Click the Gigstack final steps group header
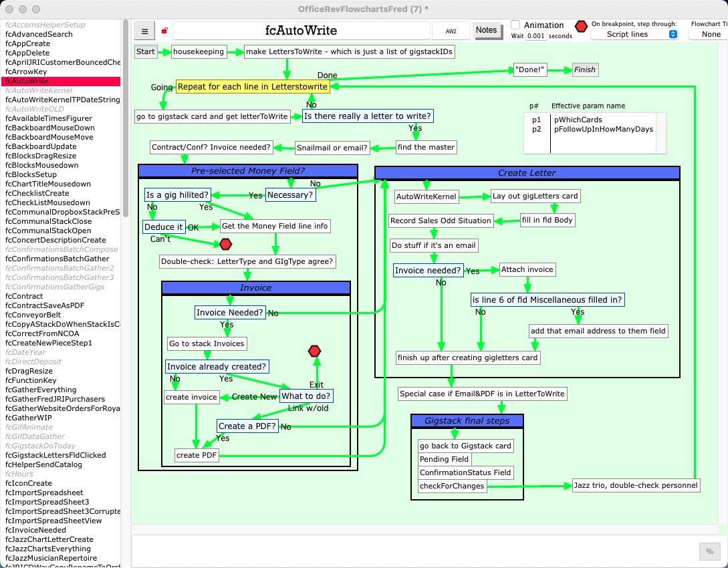Screen dimensions: 728x568 pos(467,421)
